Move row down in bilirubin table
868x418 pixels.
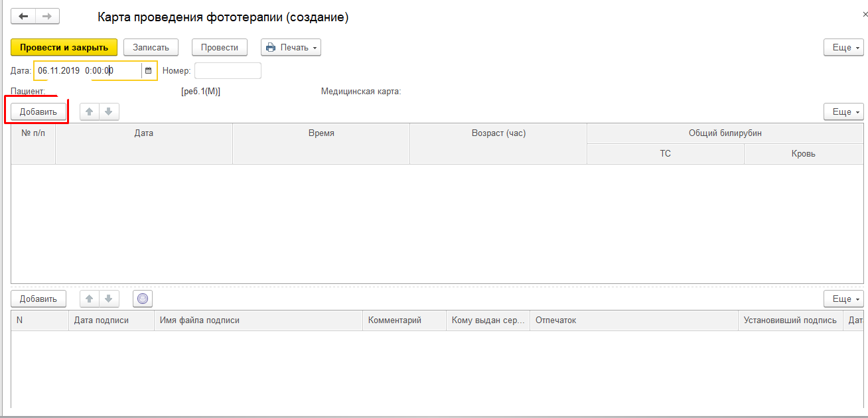click(x=109, y=112)
